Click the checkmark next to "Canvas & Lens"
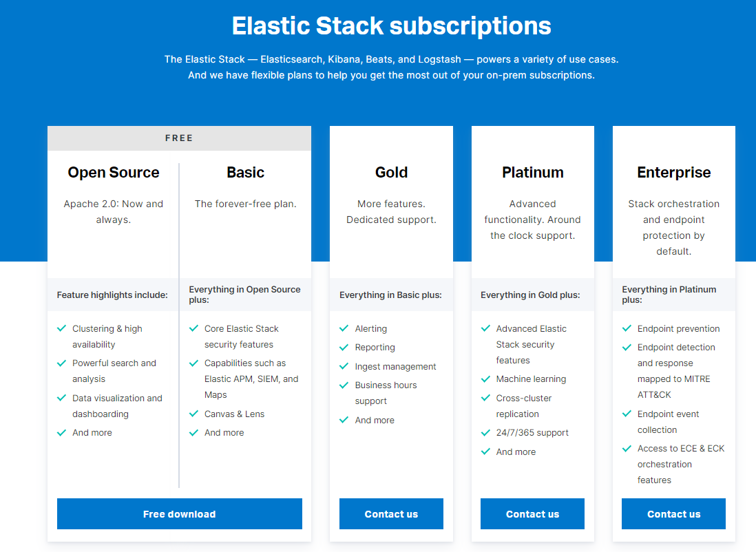Screen dimensions: 756x552 [194, 414]
